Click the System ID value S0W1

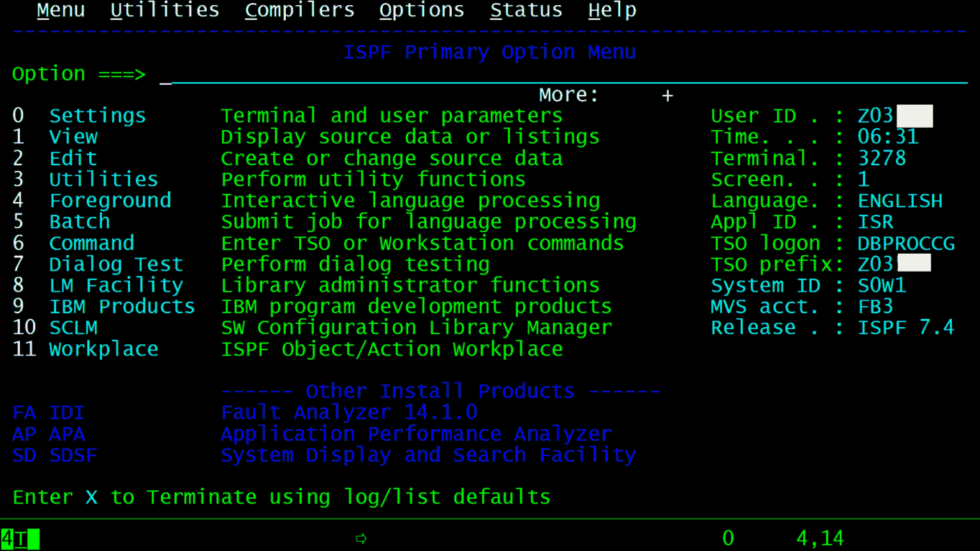click(x=882, y=285)
